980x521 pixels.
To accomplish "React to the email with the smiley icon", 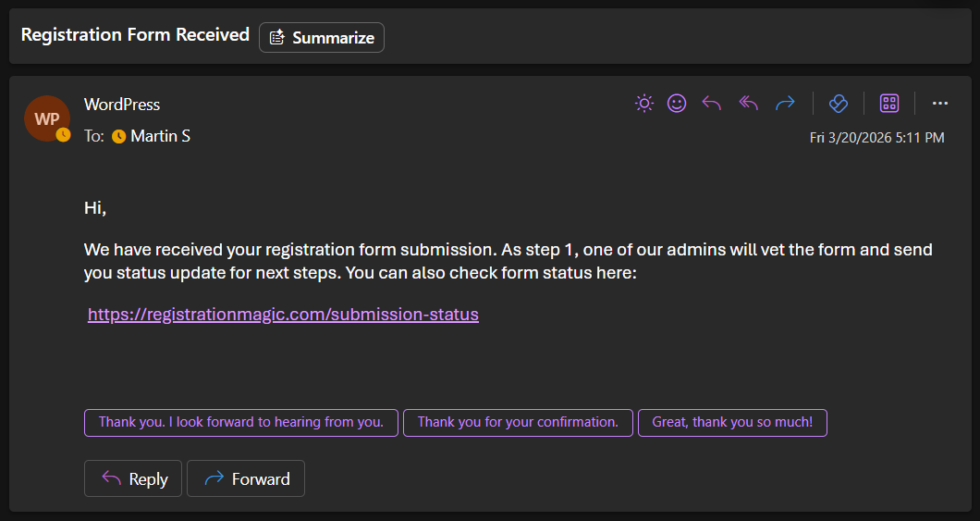I will tap(677, 104).
